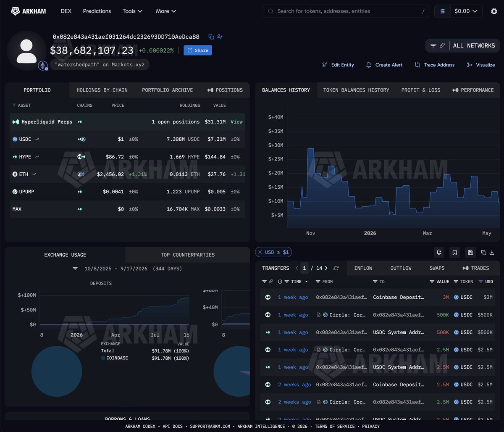Switch to TOKEN BALANCES HISTORY tab
504x432 pixels.
(356, 90)
